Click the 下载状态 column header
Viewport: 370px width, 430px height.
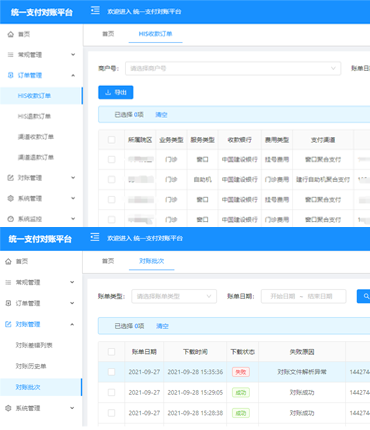242,352
